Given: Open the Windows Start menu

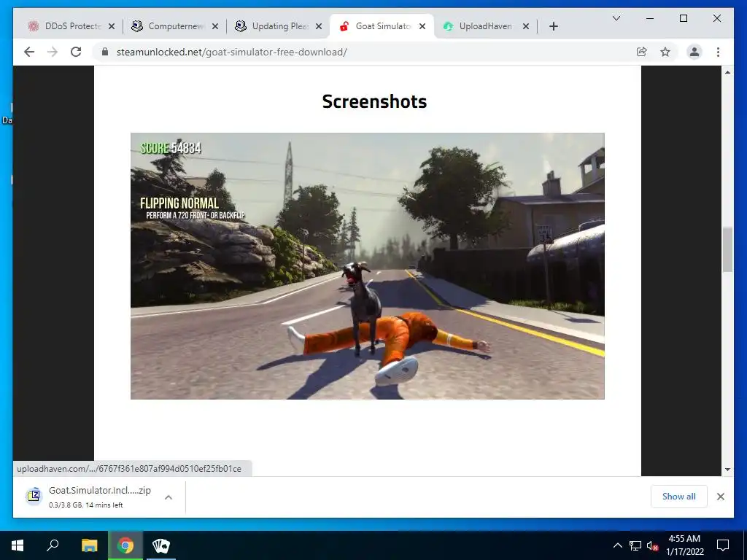Looking at the screenshot, I should tap(18, 545).
